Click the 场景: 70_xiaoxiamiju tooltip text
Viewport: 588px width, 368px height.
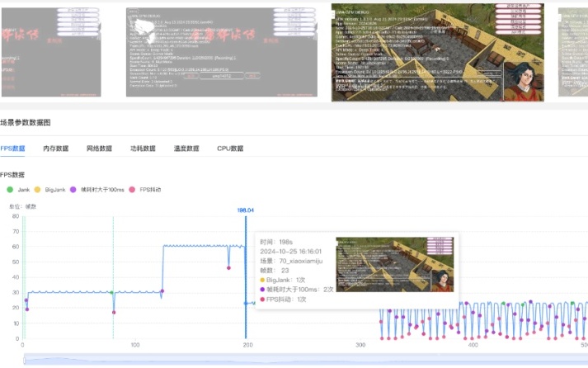tap(291, 261)
